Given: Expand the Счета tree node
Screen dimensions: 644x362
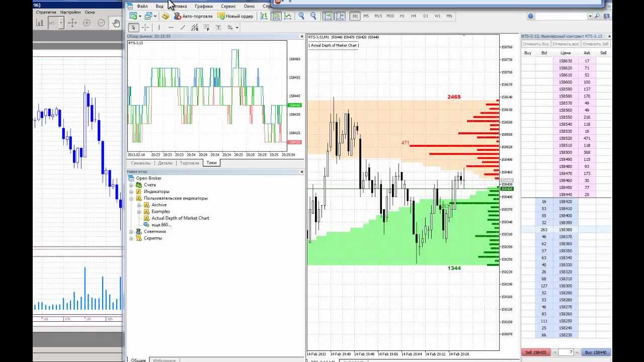Looking at the screenshot, I should click(x=131, y=185).
